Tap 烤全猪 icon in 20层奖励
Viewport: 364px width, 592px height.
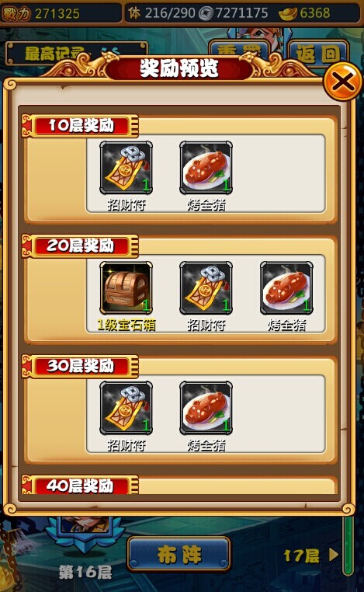click(x=286, y=288)
